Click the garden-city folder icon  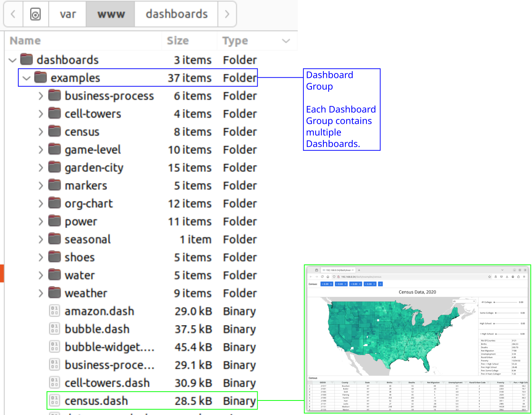tap(55, 168)
